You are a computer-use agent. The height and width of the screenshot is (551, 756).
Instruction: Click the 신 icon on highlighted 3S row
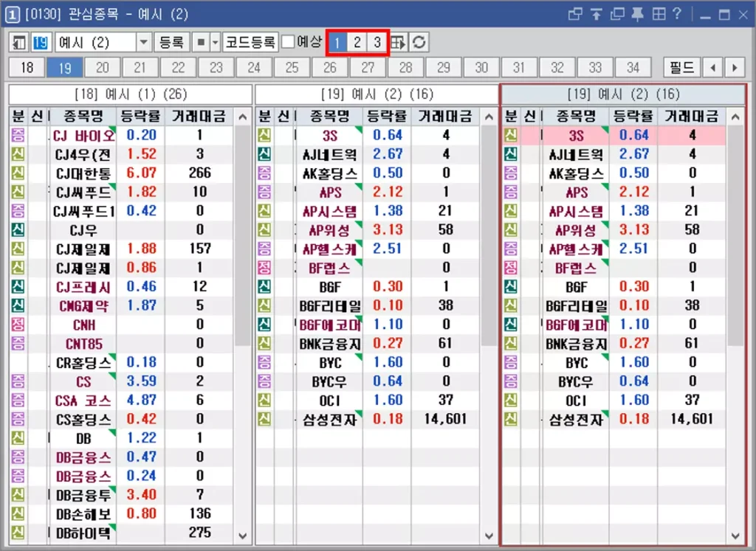tap(511, 135)
